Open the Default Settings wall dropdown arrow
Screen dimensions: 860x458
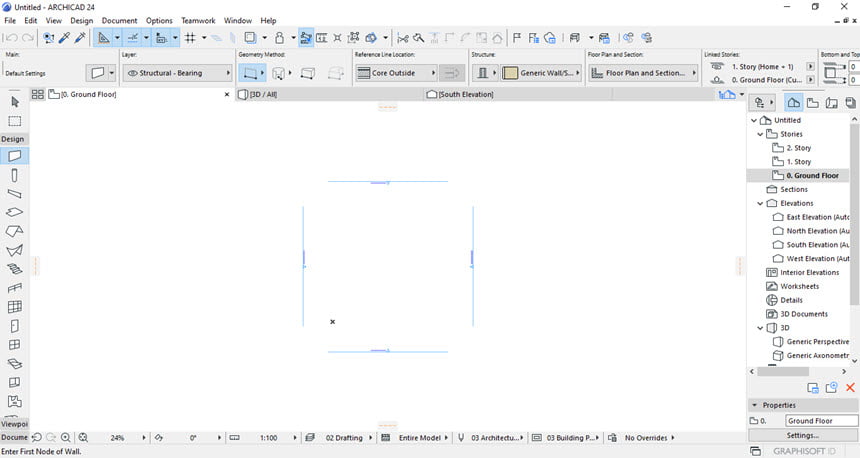click(x=111, y=73)
